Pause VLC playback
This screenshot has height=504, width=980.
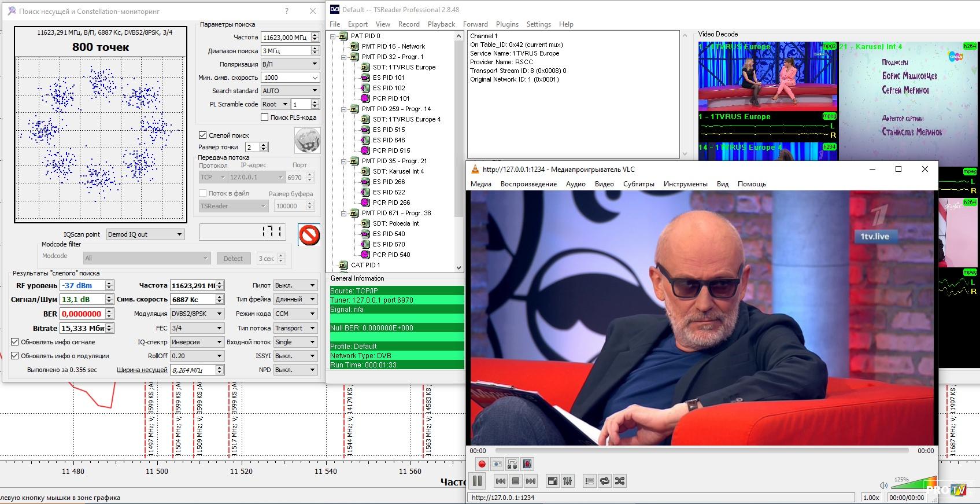point(478,481)
